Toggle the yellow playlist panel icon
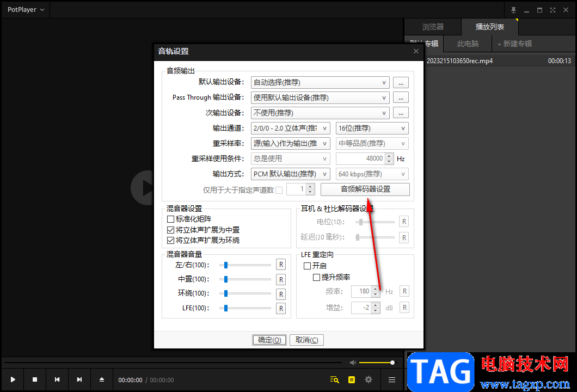The height and width of the screenshot is (392, 577). (x=352, y=379)
